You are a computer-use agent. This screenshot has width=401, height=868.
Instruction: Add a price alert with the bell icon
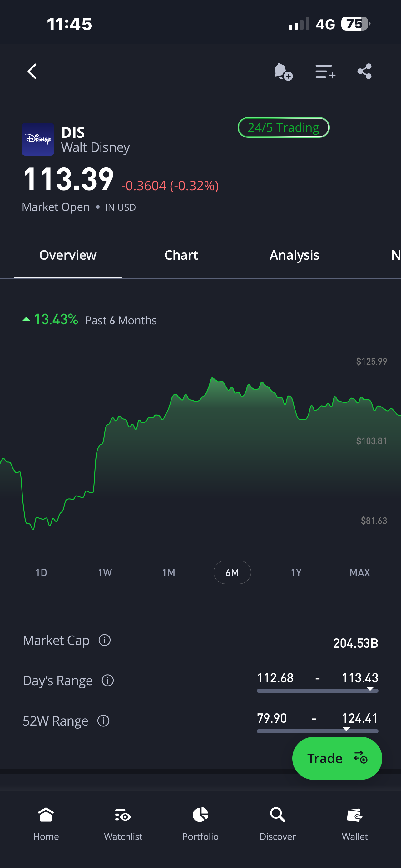[x=283, y=72]
